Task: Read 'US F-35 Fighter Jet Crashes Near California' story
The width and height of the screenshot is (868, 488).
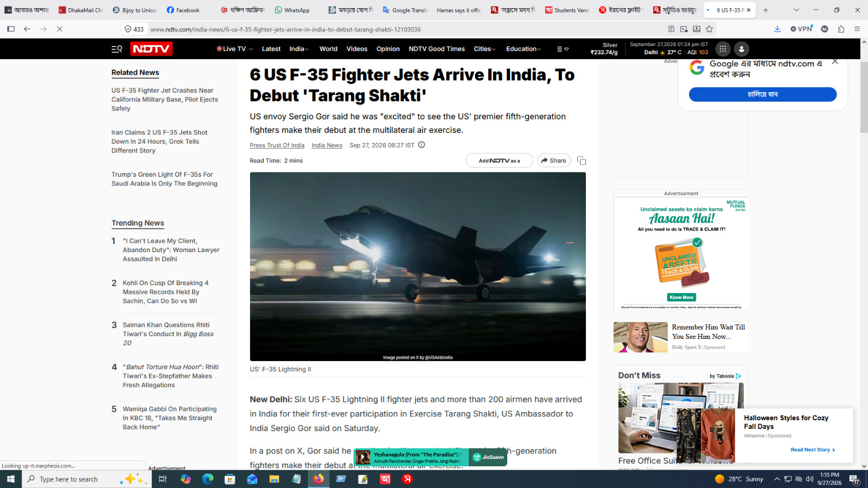Action: click(165, 99)
